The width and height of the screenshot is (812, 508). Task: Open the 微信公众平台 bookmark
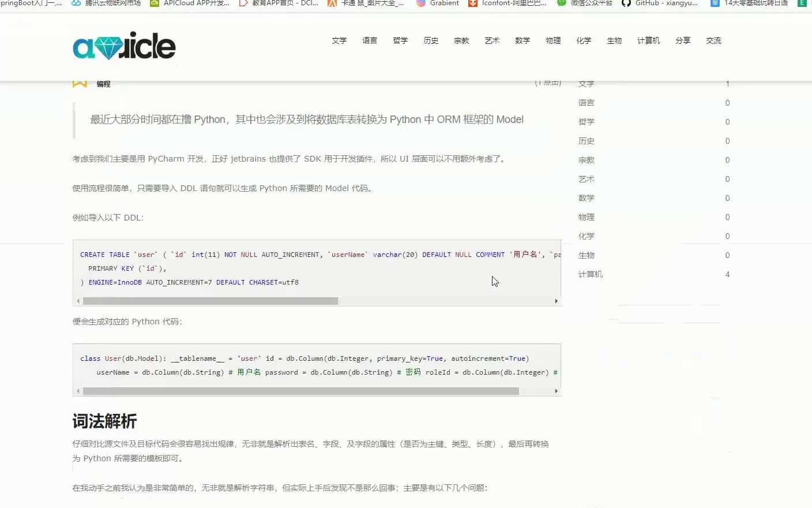point(584,3)
